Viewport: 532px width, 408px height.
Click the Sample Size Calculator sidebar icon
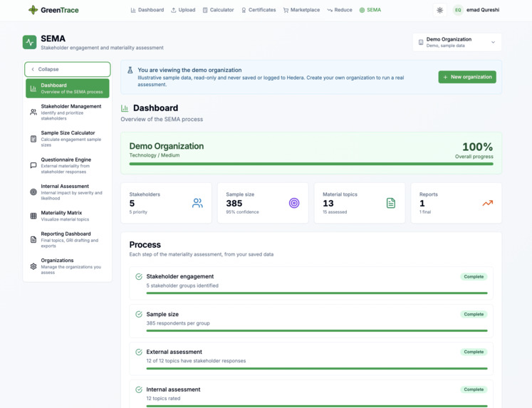click(33, 139)
